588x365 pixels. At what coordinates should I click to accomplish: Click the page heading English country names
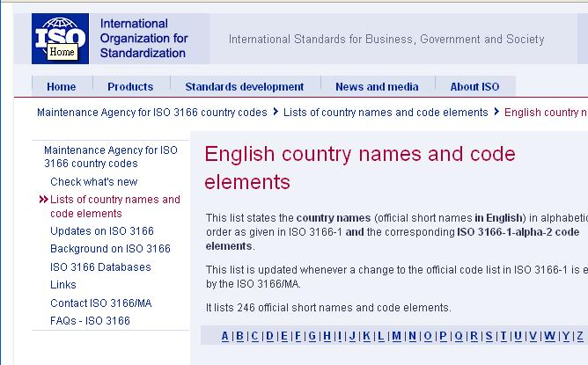(360, 167)
